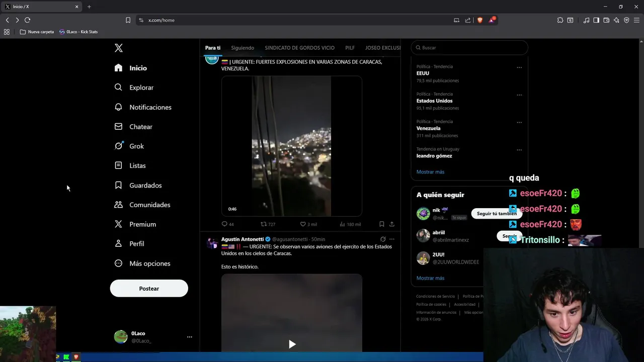The height and width of the screenshot is (362, 644).
Task: Open Política de cookies link
Action: tap(431, 305)
